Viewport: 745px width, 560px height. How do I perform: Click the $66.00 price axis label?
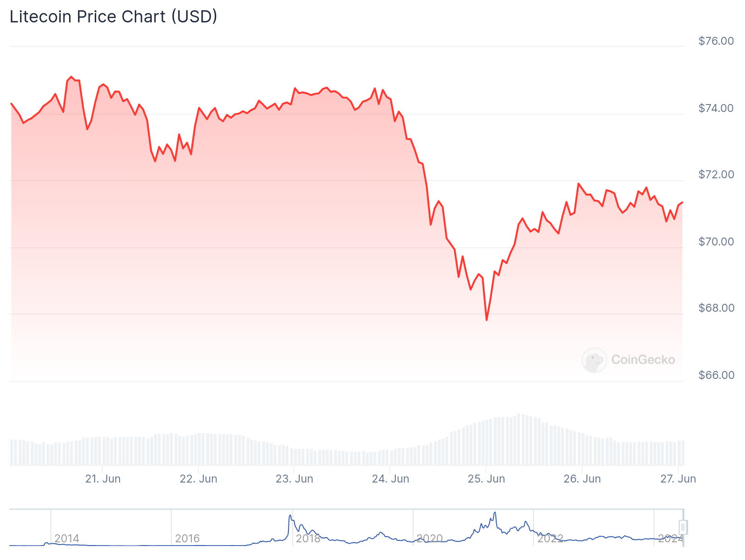(716, 375)
